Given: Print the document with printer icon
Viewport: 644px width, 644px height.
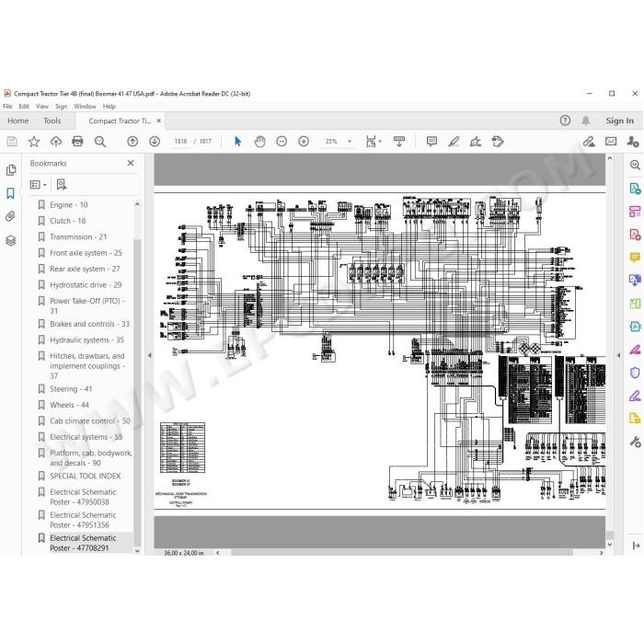Looking at the screenshot, I should tap(77, 142).
